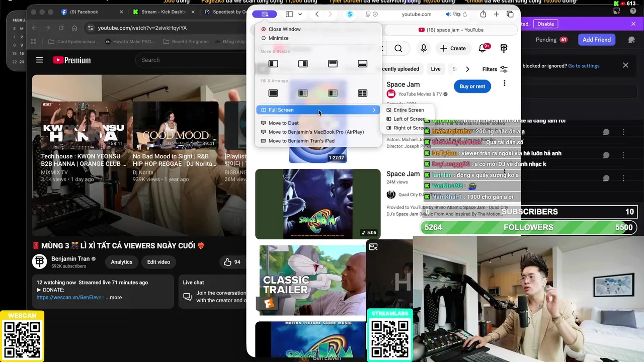The height and width of the screenshot is (362, 644).
Task: Click the YouTube Create button
Action: tap(453, 48)
